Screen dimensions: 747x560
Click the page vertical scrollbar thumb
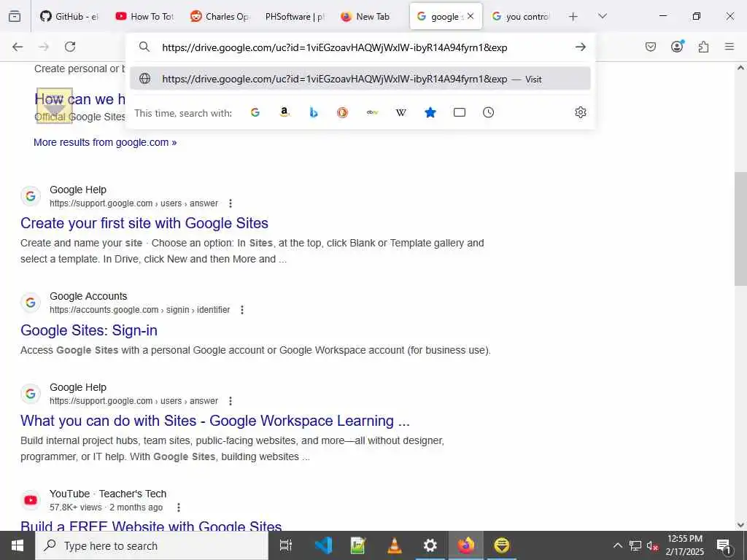click(x=740, y=228)
